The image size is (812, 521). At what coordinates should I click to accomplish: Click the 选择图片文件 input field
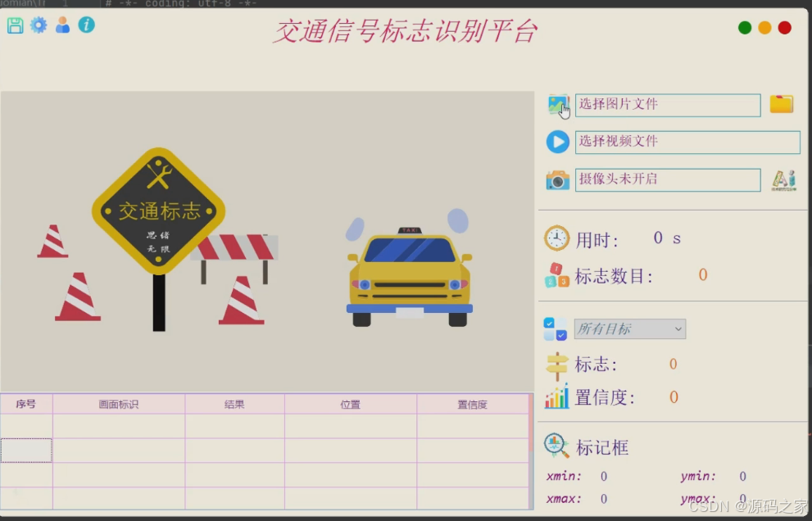668,105
